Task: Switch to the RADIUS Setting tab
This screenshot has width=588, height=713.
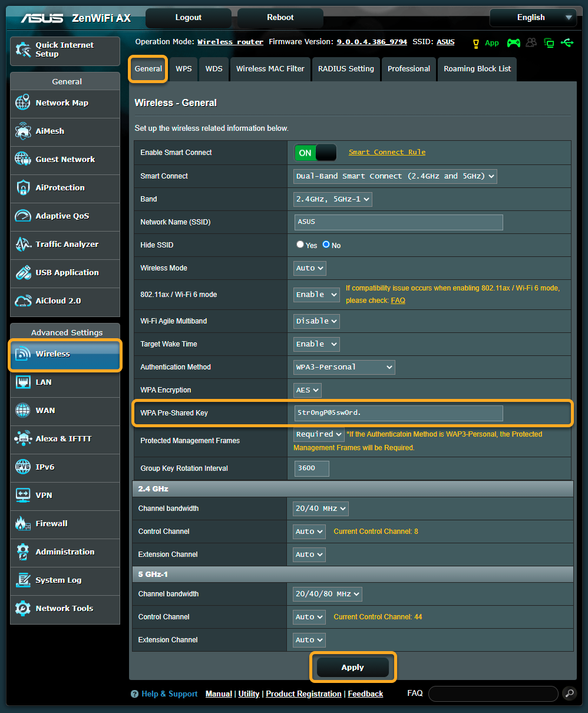Action: coord(346,69)
